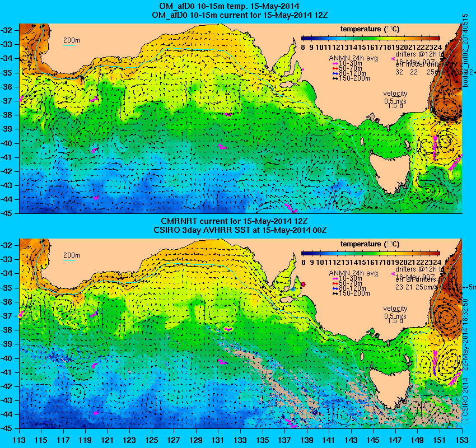
Task: Click magenta drifter track near 151E 40S in OM_afD0 panel
Action: 435,148
